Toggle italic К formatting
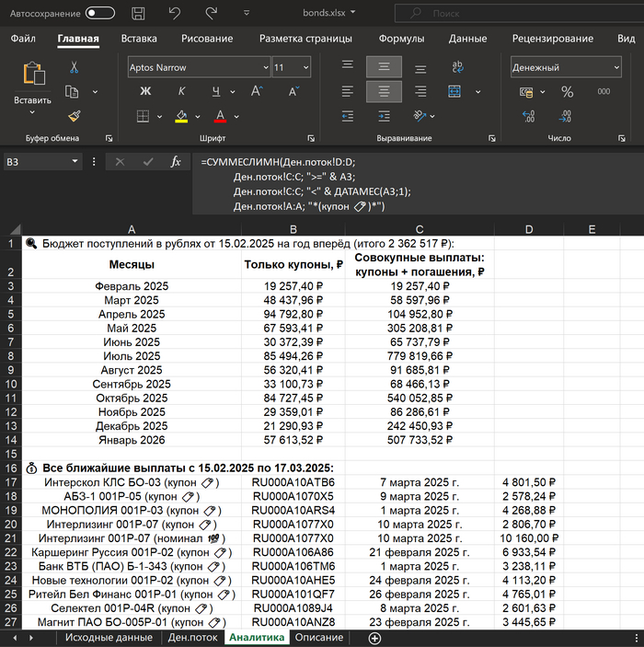 (x=181, y=91)
